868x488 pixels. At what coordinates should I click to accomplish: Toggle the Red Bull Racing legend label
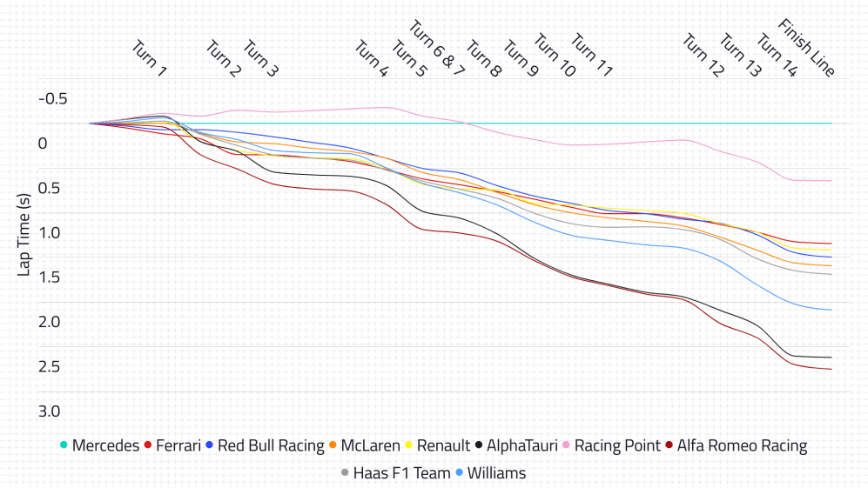pyautogui.click(x=270, y=446)
